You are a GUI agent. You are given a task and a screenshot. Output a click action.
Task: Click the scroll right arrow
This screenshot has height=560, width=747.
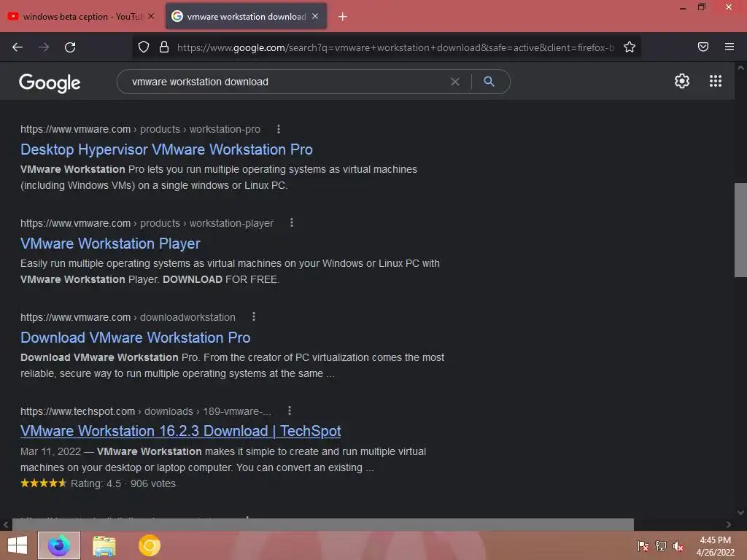[729, 524]
